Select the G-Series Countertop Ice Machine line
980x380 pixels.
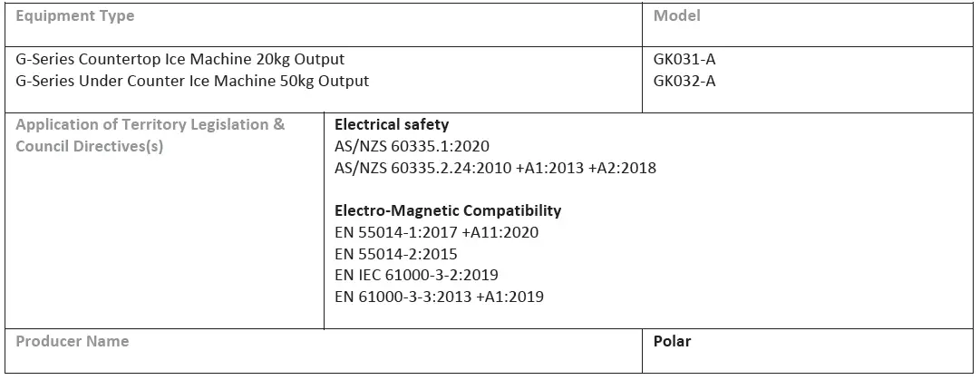coord(180,60)
